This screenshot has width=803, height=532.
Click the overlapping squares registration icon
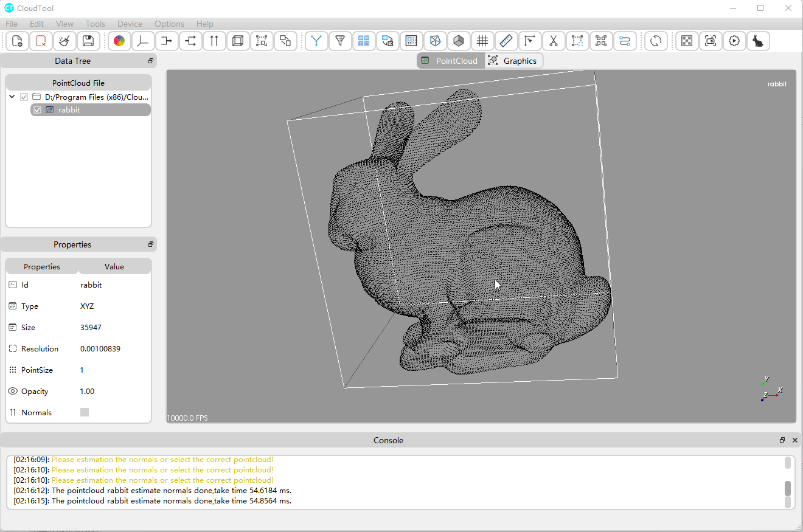click(x=285, y=41)
